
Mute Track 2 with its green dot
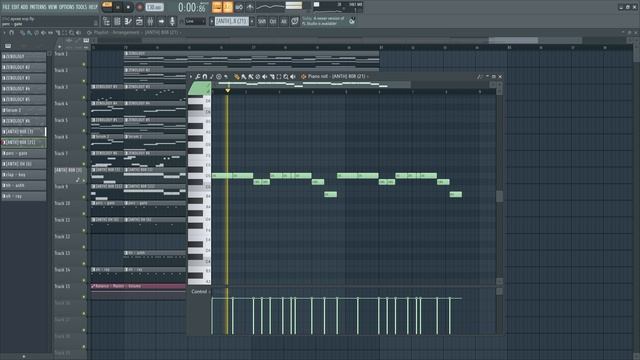pos(84,81)
